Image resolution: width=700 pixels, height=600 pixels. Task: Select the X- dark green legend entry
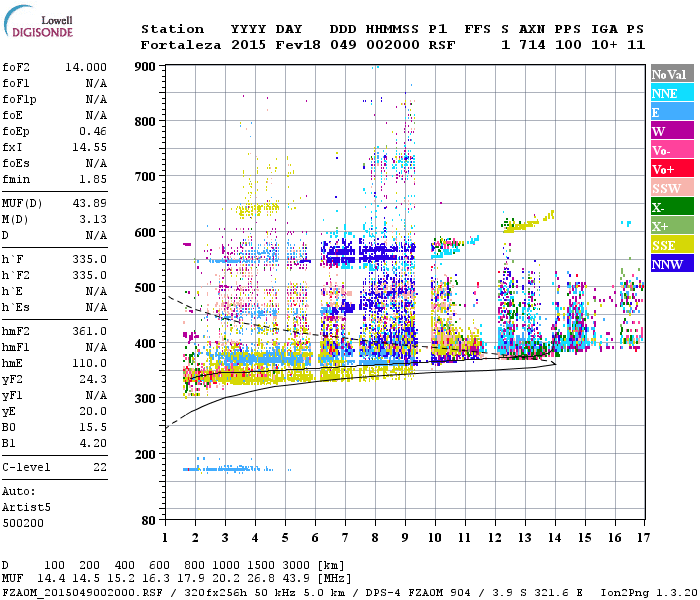click(x=668, y=207)
